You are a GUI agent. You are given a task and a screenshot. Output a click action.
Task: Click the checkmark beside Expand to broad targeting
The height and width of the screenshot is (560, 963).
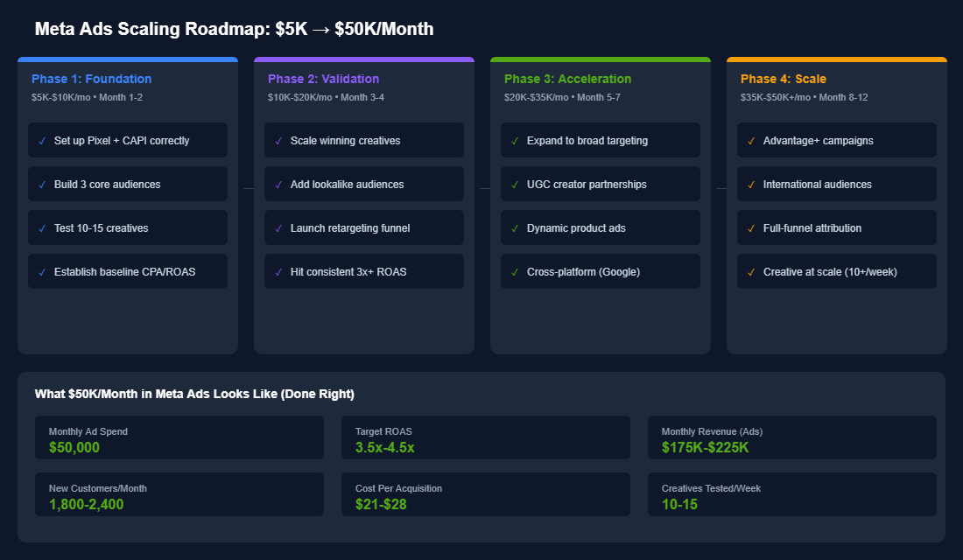click(x=517, y=140)
